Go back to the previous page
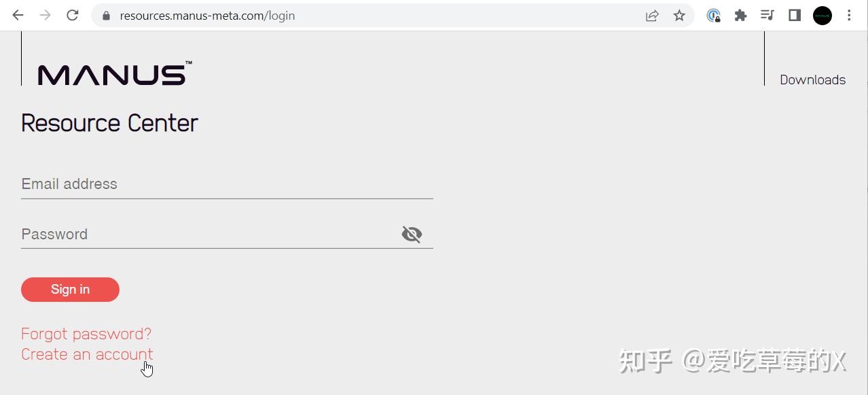This screenshot has width=868, height=395. tap(18, 15)
